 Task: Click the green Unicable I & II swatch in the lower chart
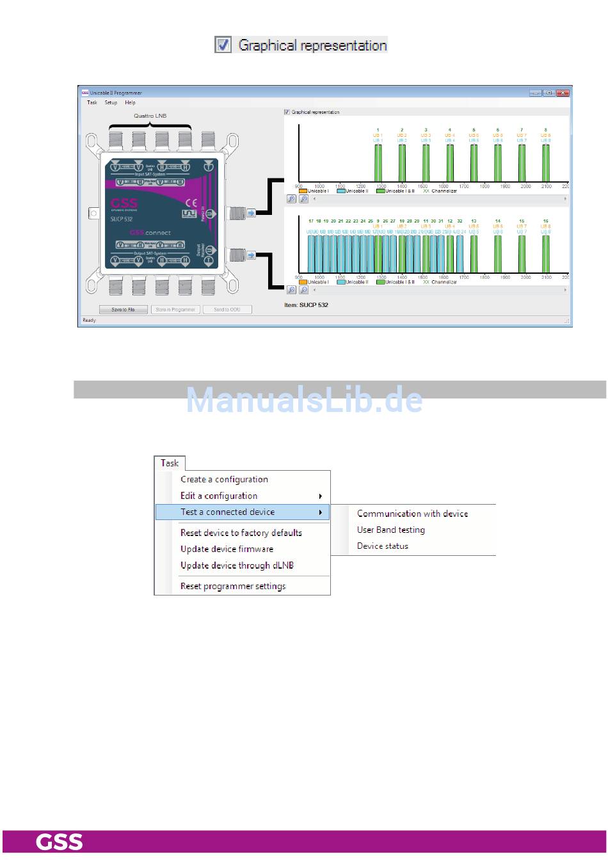point(380,282)
